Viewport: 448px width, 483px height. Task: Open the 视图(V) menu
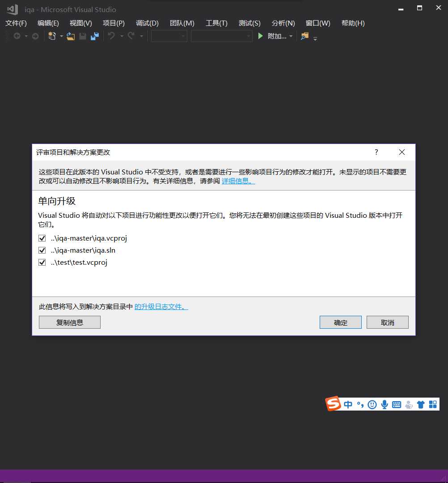coord(80,23)
